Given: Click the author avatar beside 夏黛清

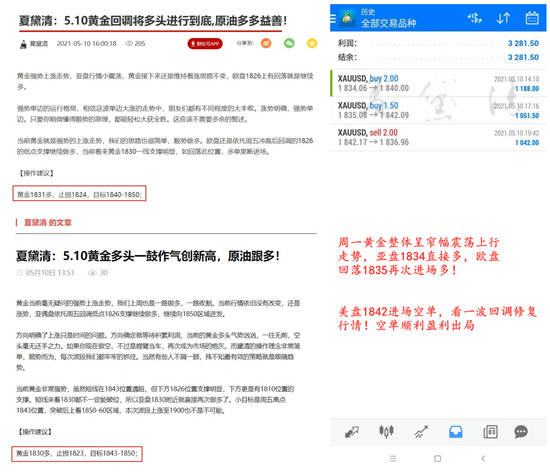Looking at the screenshot, I should click(x=23, y=44).
